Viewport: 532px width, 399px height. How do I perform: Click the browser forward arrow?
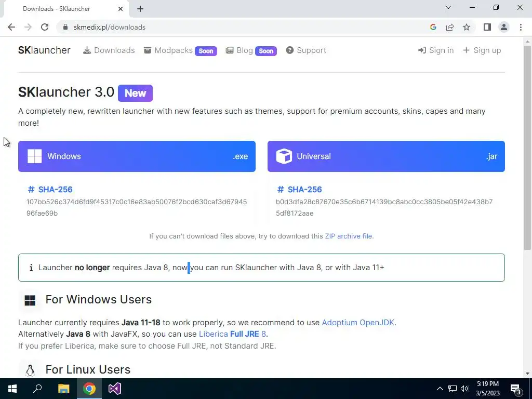28,27
